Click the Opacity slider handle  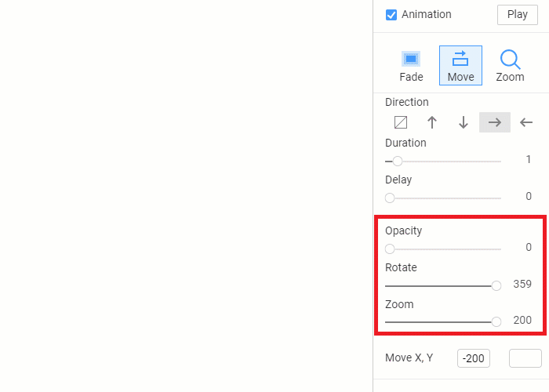pos(390,249)
